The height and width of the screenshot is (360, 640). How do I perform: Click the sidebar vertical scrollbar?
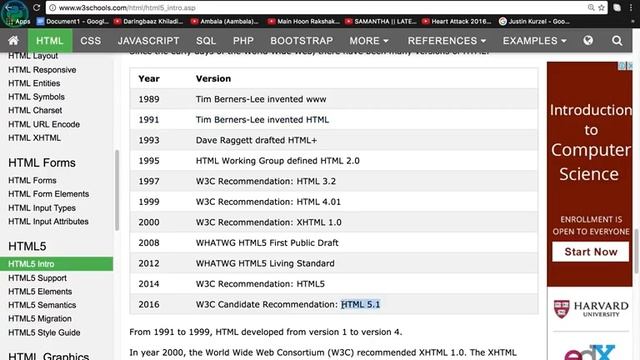pyautogui.click(x=117, y=190)
